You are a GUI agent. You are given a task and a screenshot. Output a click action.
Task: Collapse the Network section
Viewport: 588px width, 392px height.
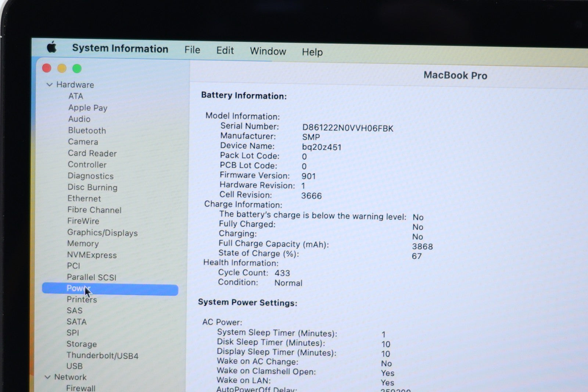[47, 377]
